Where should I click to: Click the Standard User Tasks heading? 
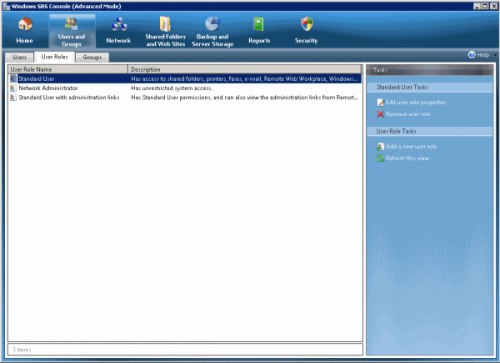(x=402, y=87)
